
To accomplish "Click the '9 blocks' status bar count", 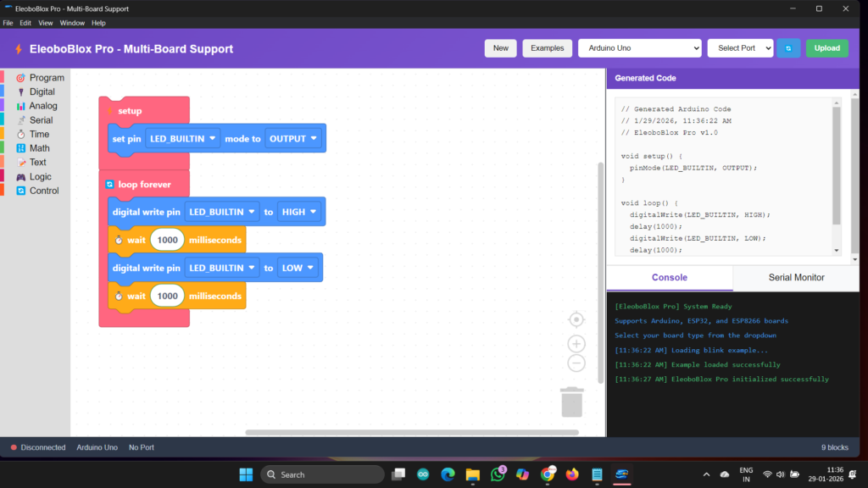I will click(x=835, y=447).
